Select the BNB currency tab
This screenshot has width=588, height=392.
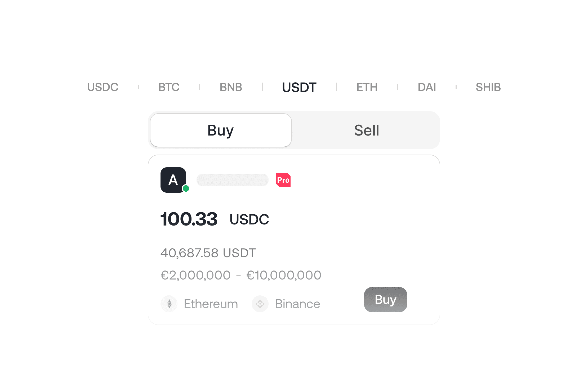click(231, 87)
